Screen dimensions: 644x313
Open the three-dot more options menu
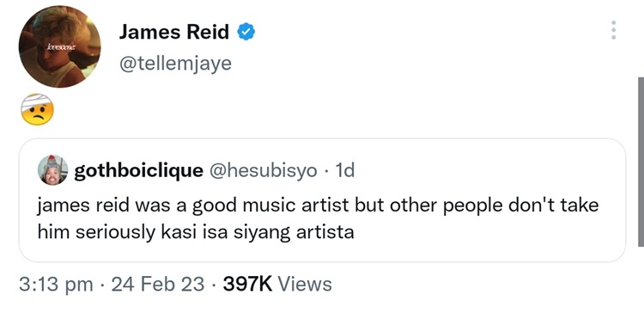[x=613, y=30]
